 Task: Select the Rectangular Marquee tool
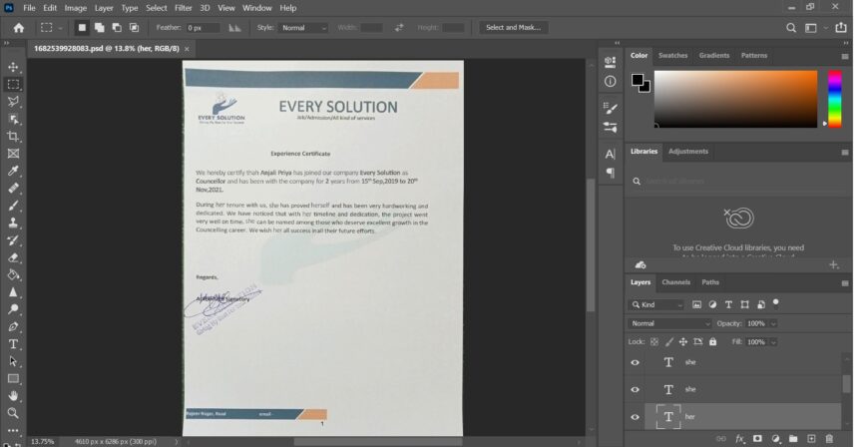click(x=13, y=84)
